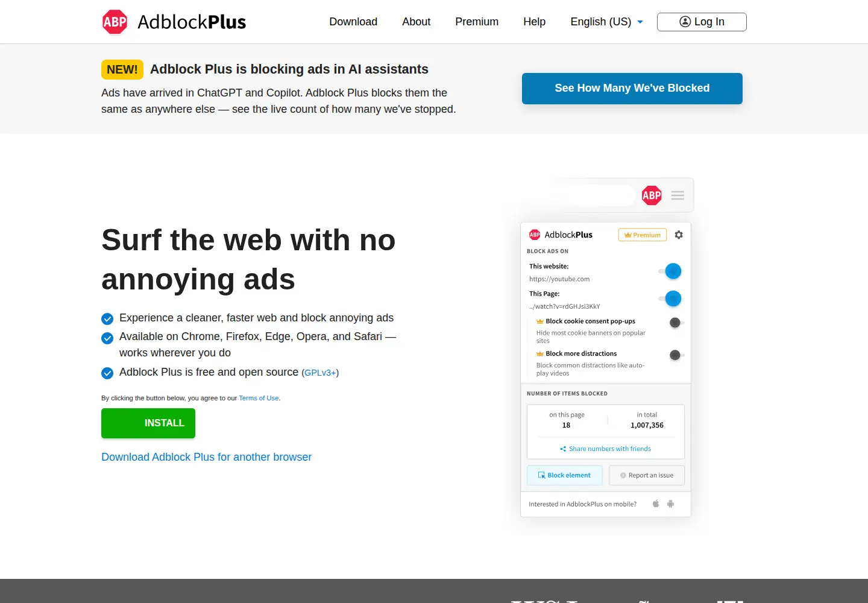Screen dimensions: 868x603
Task: Open the Premium menu item
Action: point(477,22)
